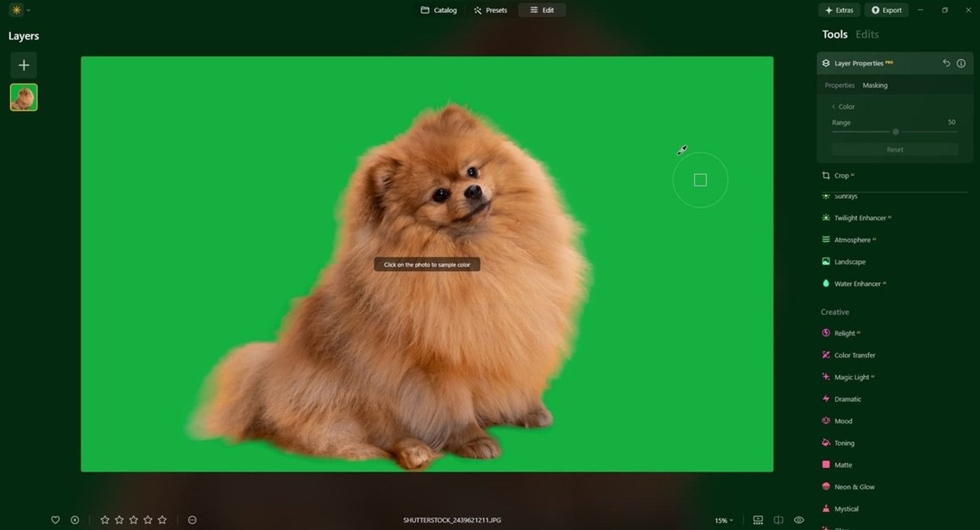Open the Atmosphere AI tool

point(853,239)
